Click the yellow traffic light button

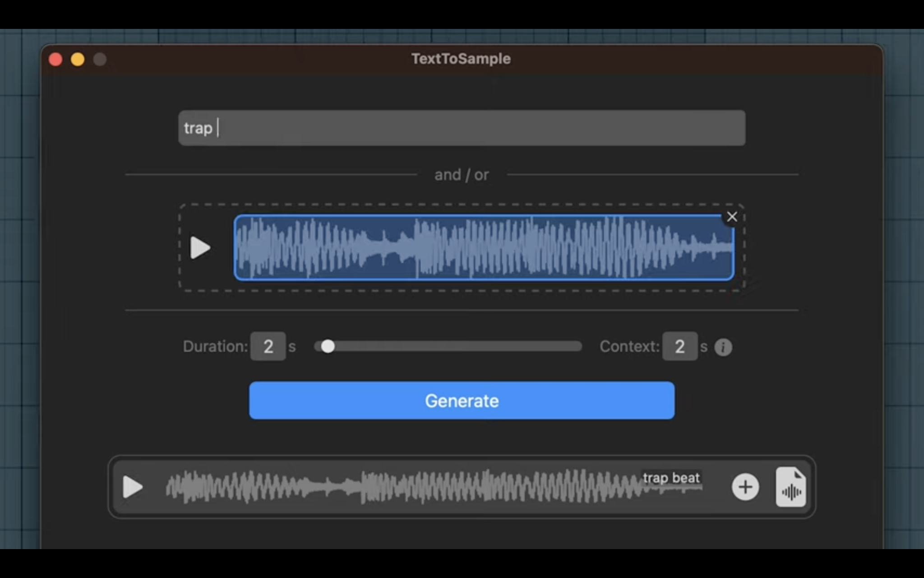[x=77, y=59]
